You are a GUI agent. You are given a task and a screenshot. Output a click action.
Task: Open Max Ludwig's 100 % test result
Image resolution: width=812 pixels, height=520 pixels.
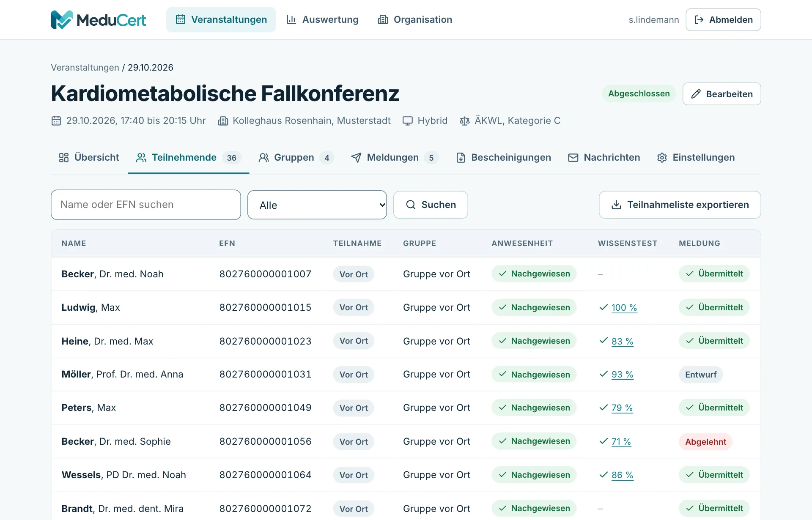[624, 308]
